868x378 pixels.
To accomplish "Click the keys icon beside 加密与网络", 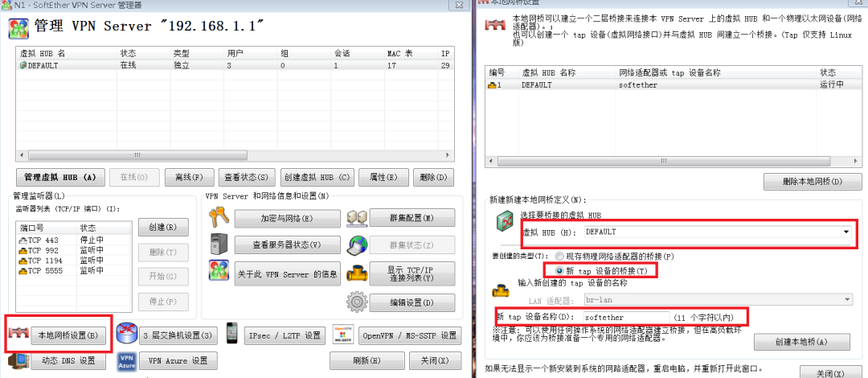I will [x=219, y=217].
